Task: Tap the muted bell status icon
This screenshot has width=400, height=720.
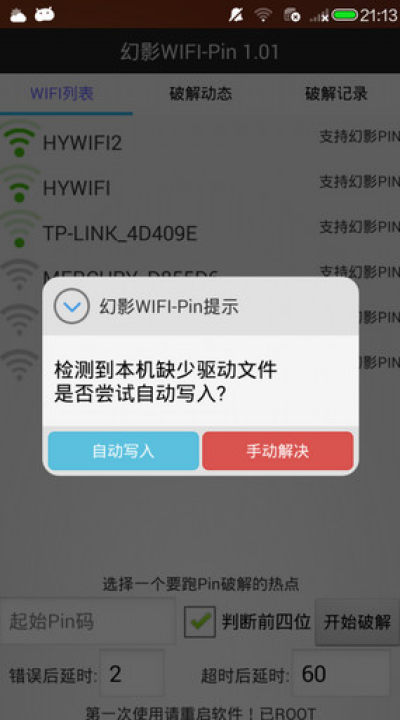Action: [236, 15]
